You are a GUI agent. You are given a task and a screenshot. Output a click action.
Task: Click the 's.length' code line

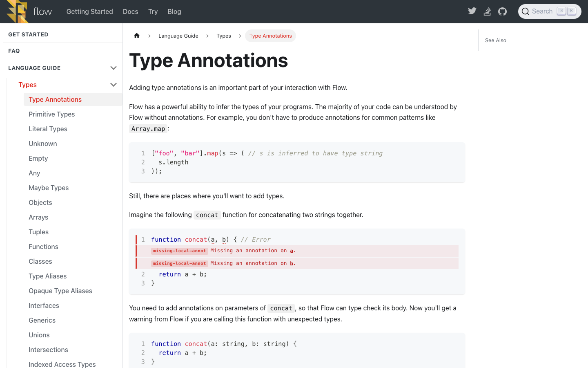(x=174, y=162)
